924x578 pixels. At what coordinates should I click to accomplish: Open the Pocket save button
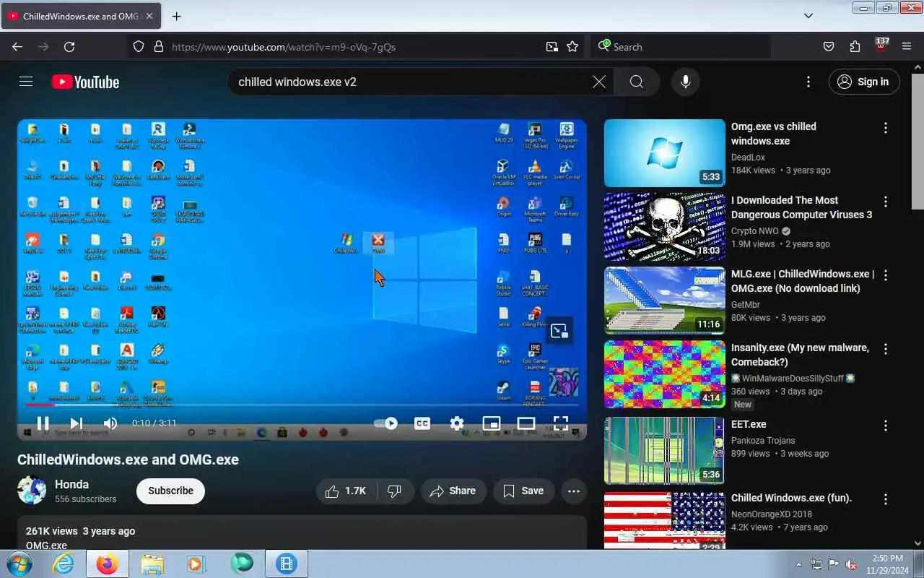(x=829, y=47)
